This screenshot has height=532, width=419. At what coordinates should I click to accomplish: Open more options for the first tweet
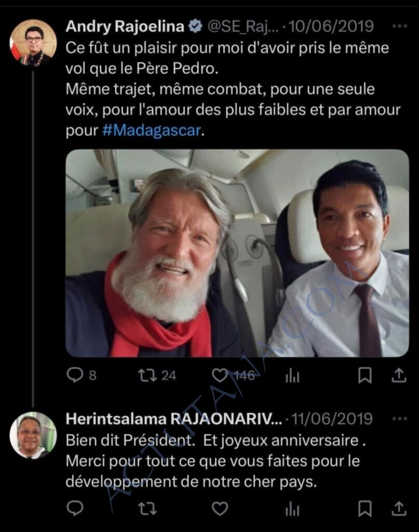pos(399,26)
